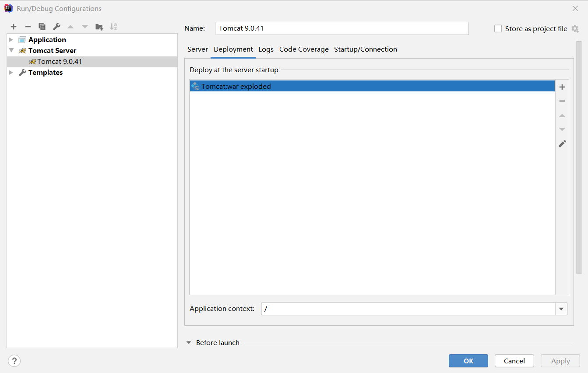Image resolution: width=588 pixels, height=373 pixels.
Task: Add an artifact to deploy at server startup
Action: coord(562,87)
